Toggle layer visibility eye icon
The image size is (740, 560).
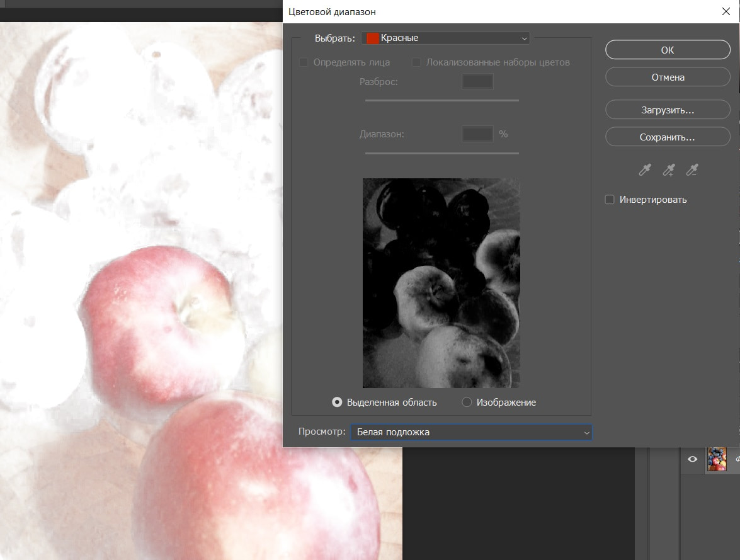(x=692, y=459)
